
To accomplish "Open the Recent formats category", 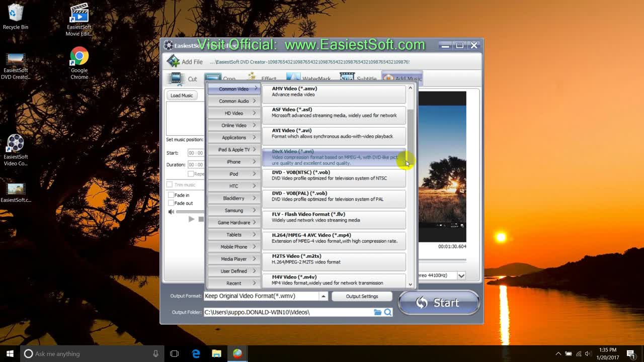I will (x=234, y=283).
